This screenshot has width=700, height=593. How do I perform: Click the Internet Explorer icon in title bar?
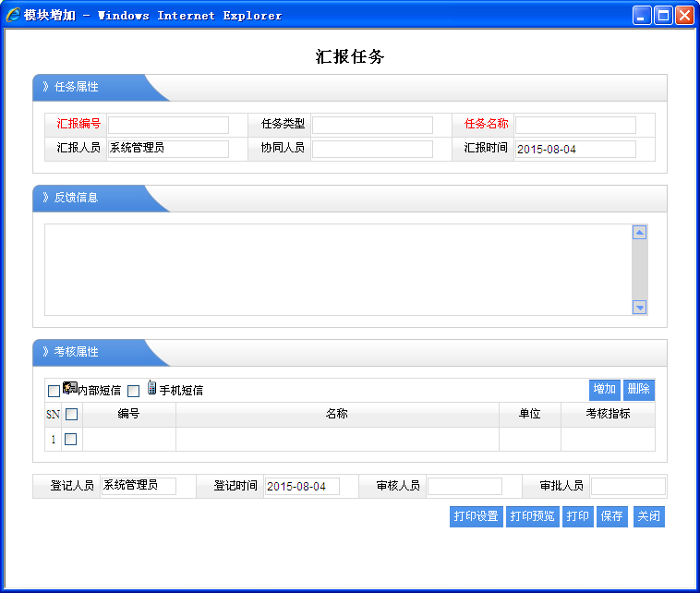(x=14, y=15)
